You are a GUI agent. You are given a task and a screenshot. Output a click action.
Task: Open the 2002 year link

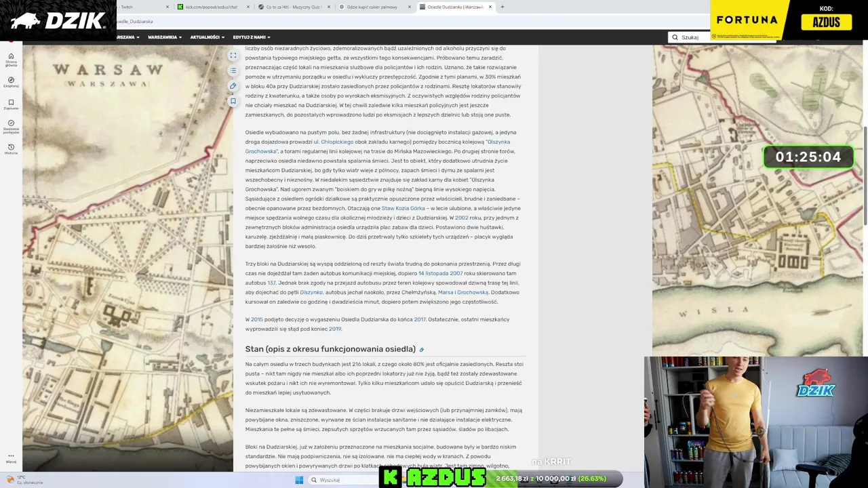[461, 218]
